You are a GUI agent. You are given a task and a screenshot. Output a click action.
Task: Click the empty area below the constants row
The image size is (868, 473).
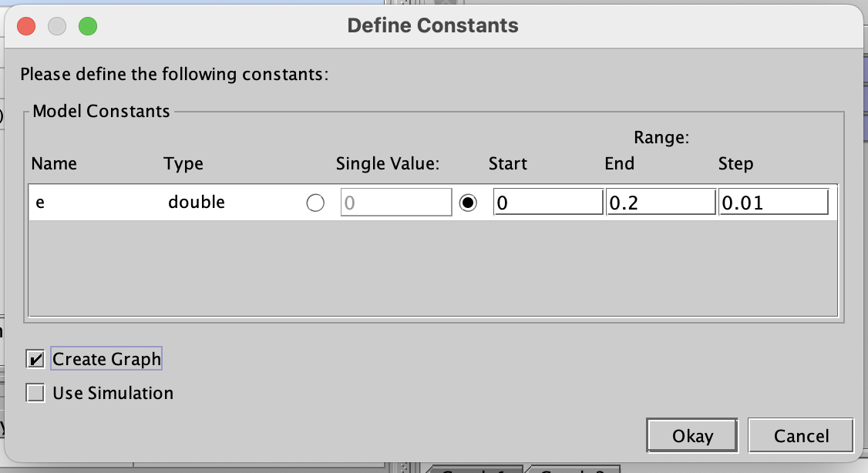[433, 268]
